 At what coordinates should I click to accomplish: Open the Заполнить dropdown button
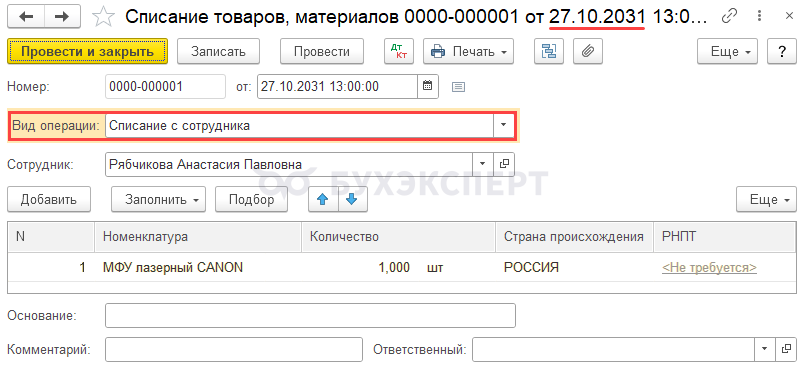click(x=158, y=199)
